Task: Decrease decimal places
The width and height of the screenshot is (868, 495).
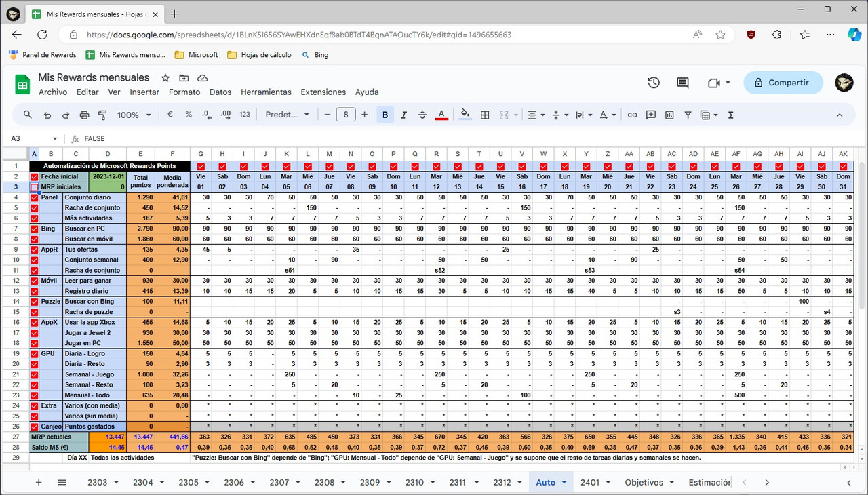Action: coord(208,115)
